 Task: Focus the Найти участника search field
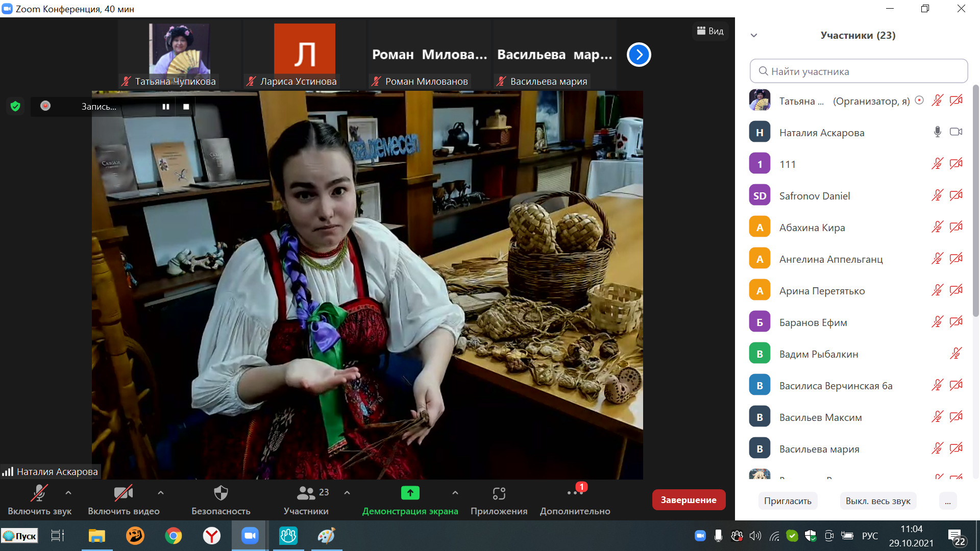click(x=859, y=71)
